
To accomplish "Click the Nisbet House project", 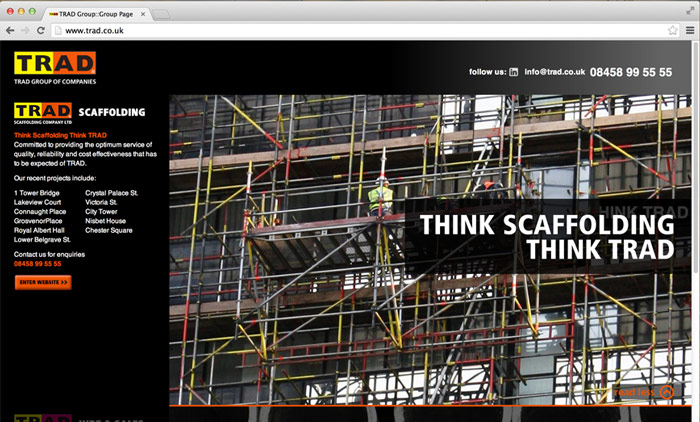I will click(105, 221).
